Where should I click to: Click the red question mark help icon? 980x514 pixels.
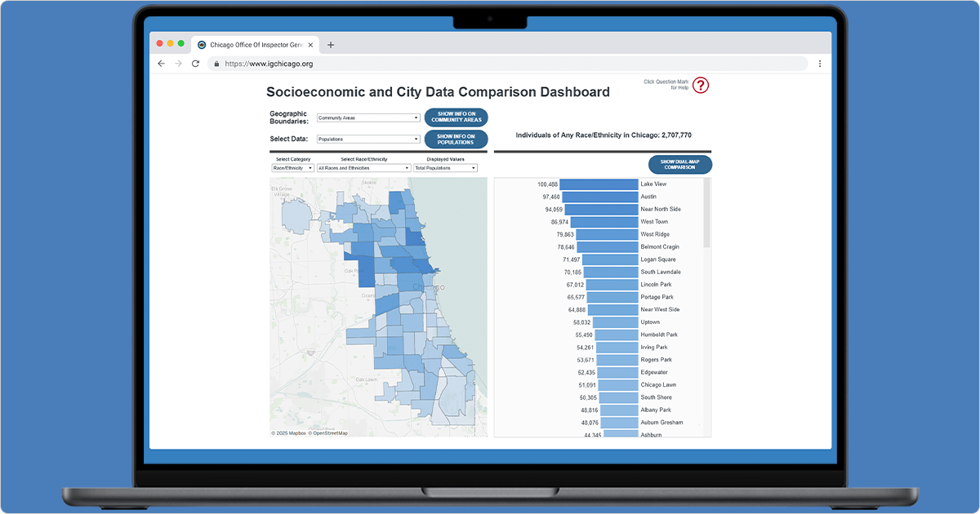point(701,85)
